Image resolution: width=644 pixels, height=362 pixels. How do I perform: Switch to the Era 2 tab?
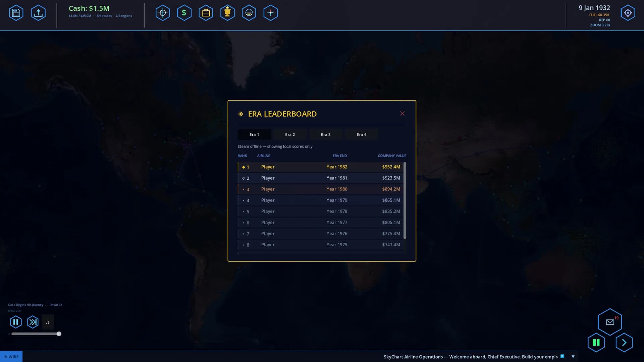(290, 134)
